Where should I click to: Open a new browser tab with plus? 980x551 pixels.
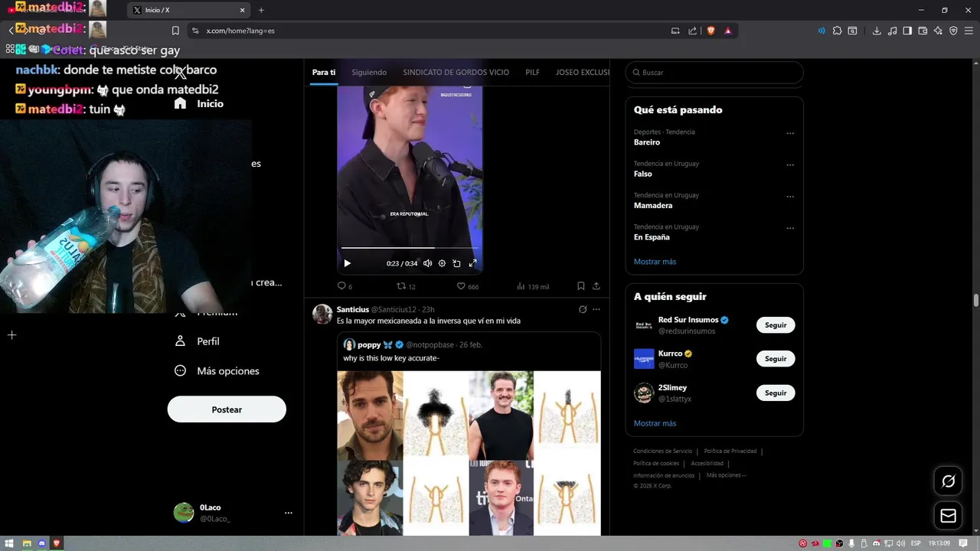point(261,10)
